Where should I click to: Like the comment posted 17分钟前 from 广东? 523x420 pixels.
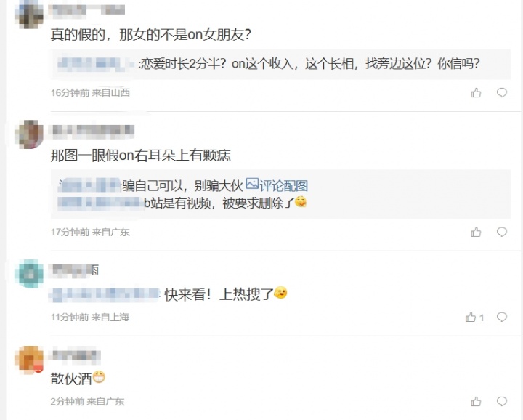[476, 232]
